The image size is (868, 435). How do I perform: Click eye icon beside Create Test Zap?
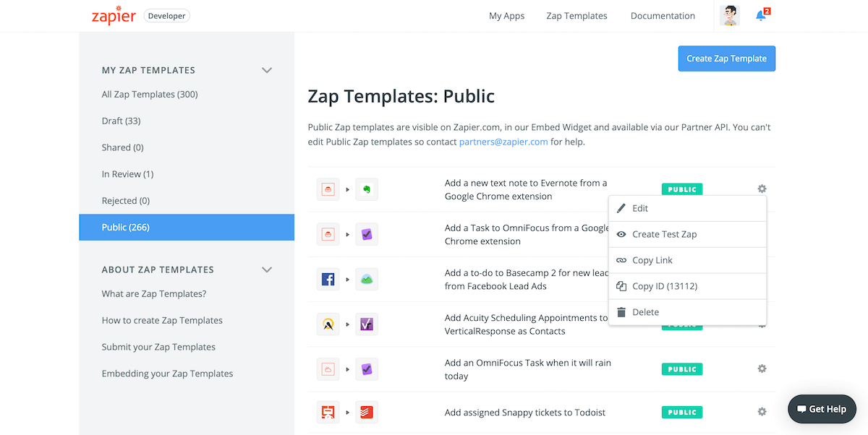click(621, 234)
